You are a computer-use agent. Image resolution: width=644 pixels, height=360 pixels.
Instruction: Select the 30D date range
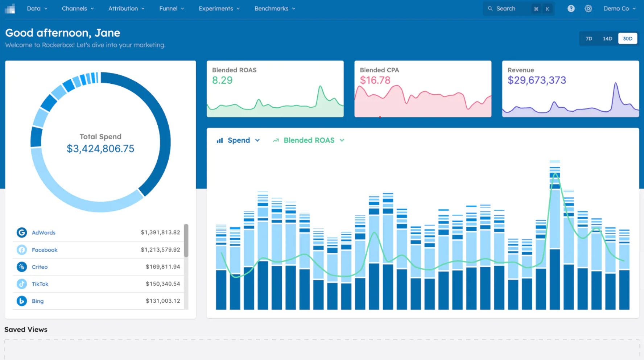628,38
